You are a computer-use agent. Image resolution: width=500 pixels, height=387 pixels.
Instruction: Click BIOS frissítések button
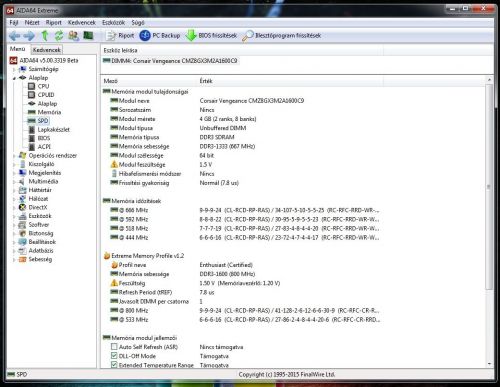211,35
